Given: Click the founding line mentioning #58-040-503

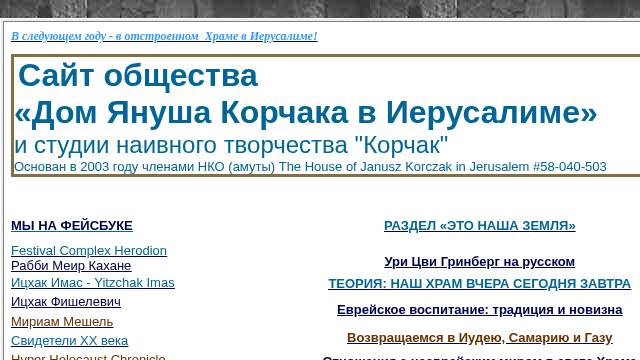Looking at the screenshot, I should [x=310, y=167].
